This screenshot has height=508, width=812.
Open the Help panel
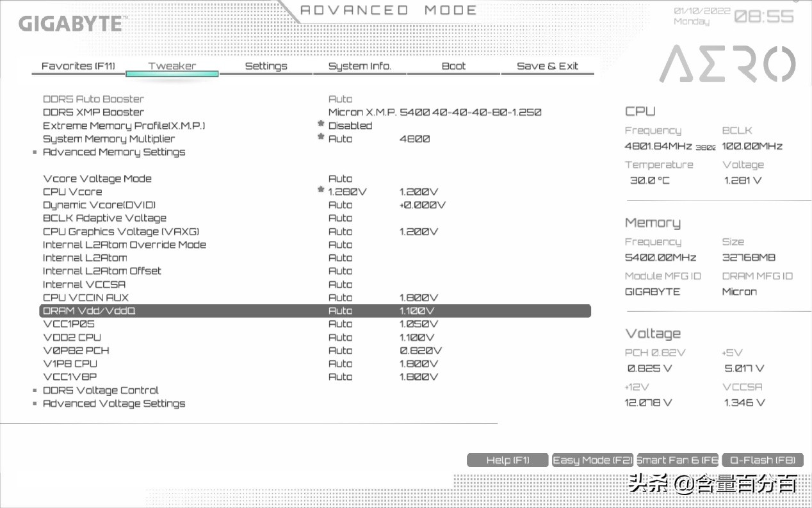[x=507, y=459]
